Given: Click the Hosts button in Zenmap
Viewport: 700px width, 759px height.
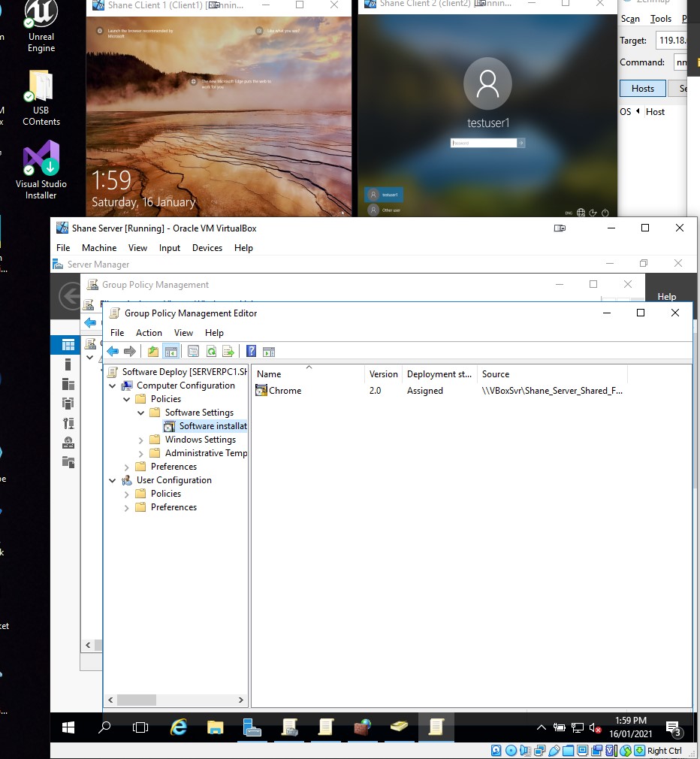Looking at the screenshot, I should 642,89.
